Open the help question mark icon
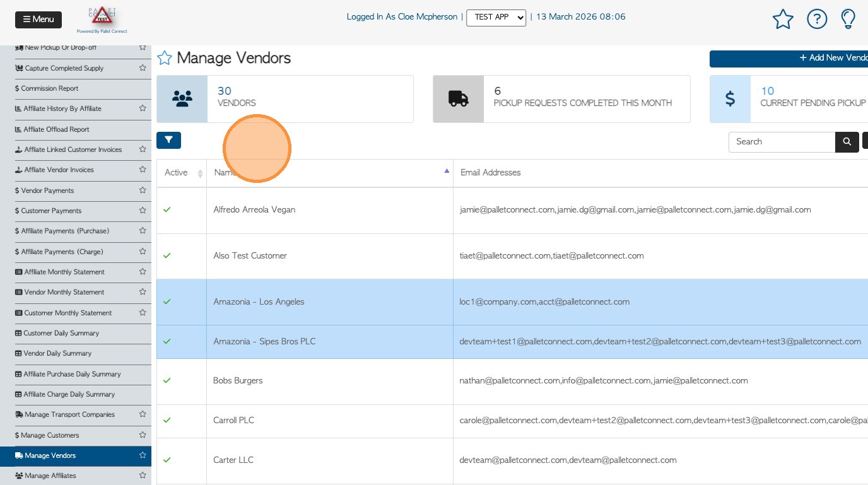Viewport: 868px width, 485px height. [817, 20]
